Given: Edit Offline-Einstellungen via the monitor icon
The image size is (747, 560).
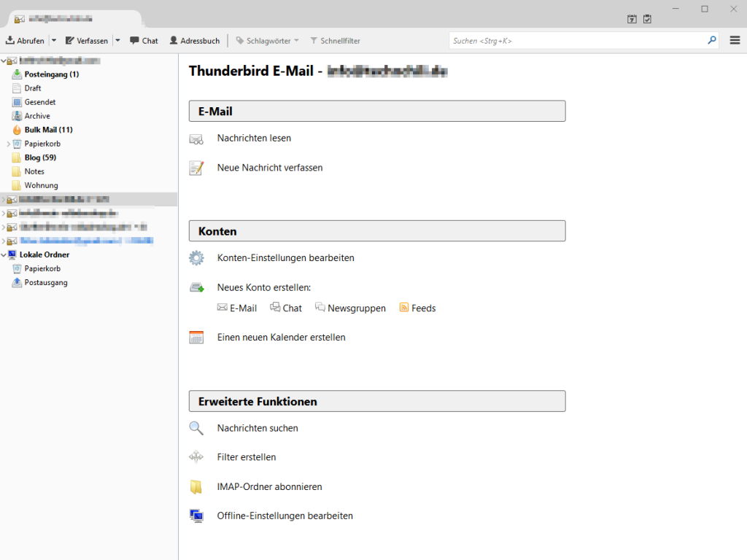Looking at the screenshot, I should [x=196, y=516].
